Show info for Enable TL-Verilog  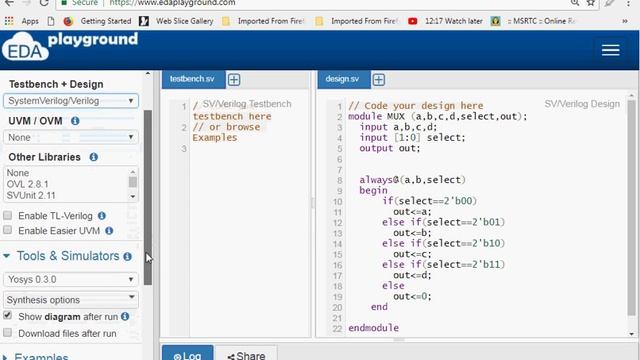(x=102, y=216)
